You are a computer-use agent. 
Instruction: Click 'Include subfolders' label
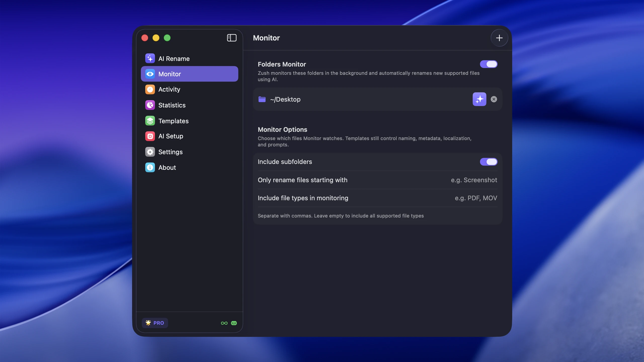[x=285, y=162]
